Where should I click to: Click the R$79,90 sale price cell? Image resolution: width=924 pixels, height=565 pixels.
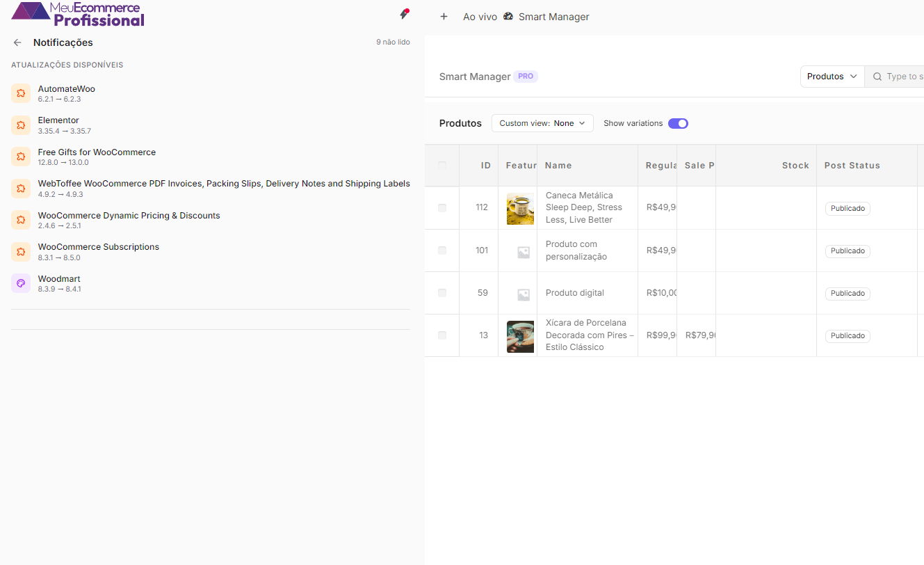point(697,335)
